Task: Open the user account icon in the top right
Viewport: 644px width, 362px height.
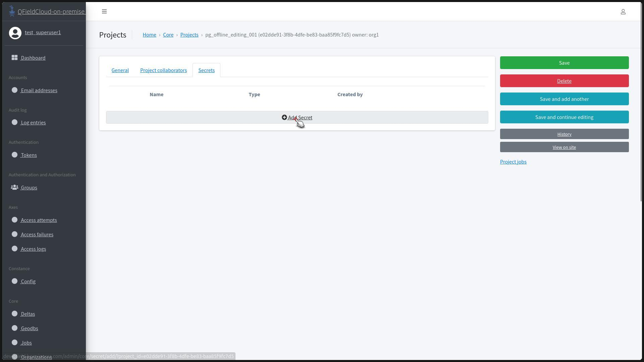Action: coord(623,12)
